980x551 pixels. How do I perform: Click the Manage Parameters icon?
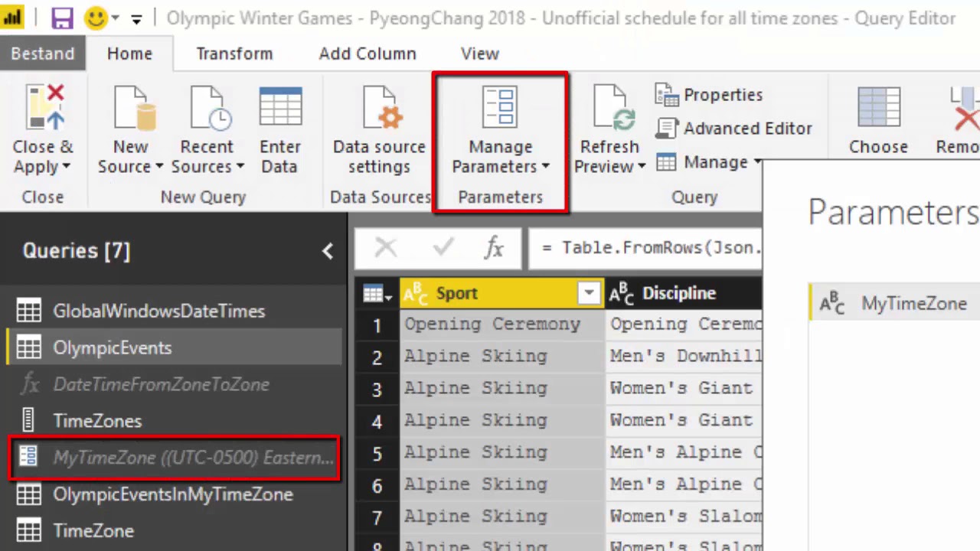[x=500, y=107]
